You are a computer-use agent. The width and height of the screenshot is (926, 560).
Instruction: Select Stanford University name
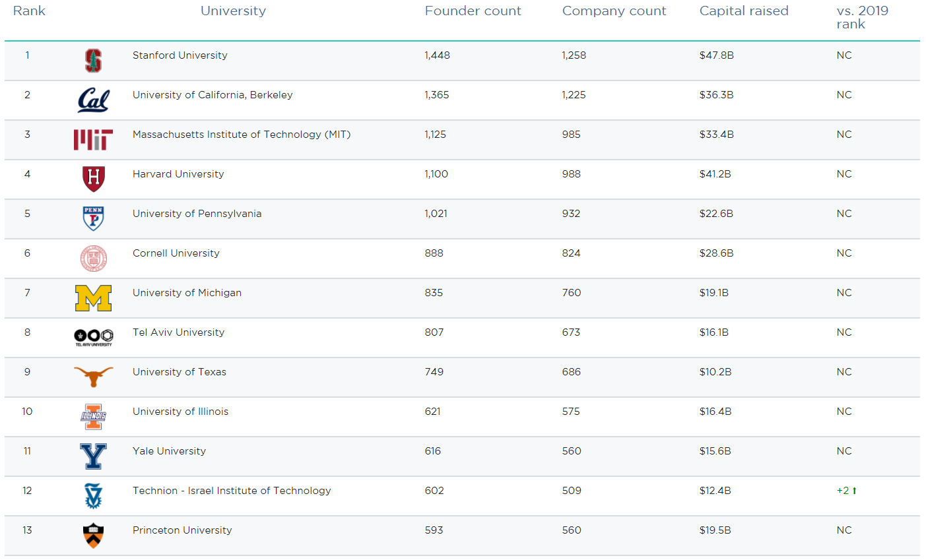(x=180, y=55)
